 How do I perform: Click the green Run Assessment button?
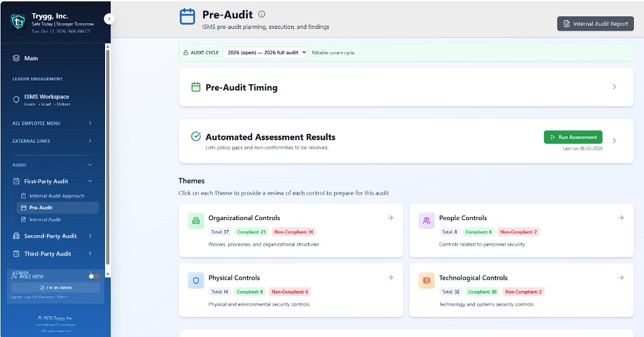(573, 137)
